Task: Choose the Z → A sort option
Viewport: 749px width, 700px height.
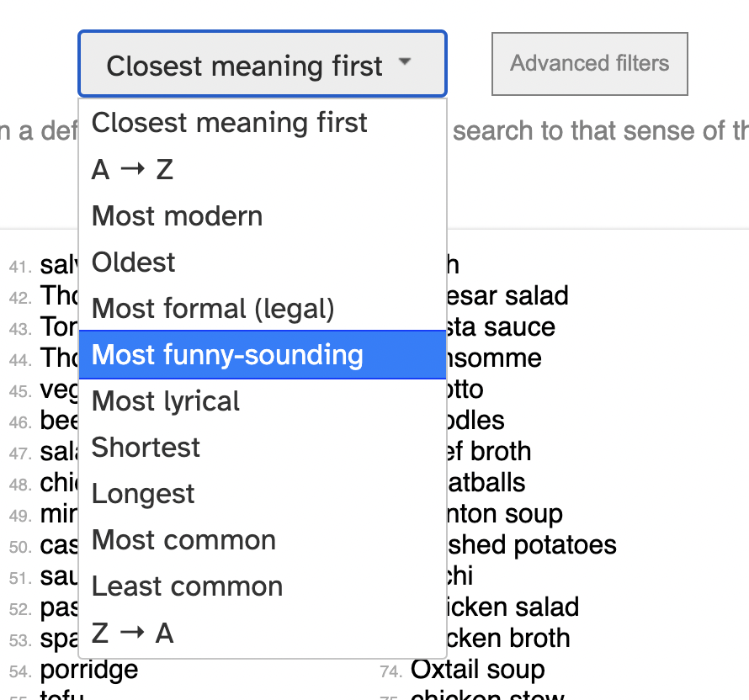Action: pos(133,633)
